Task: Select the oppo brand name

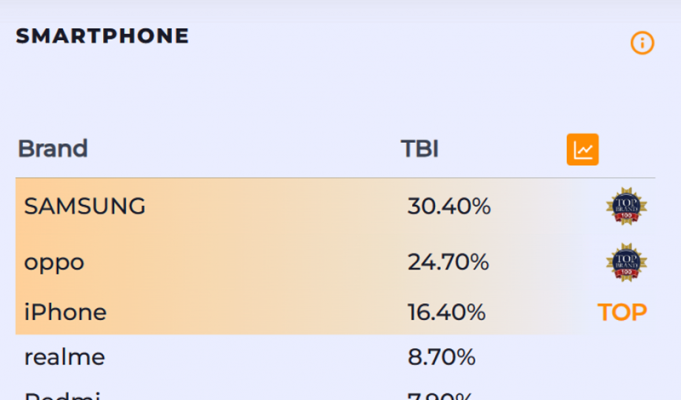Action: (54, 263)
